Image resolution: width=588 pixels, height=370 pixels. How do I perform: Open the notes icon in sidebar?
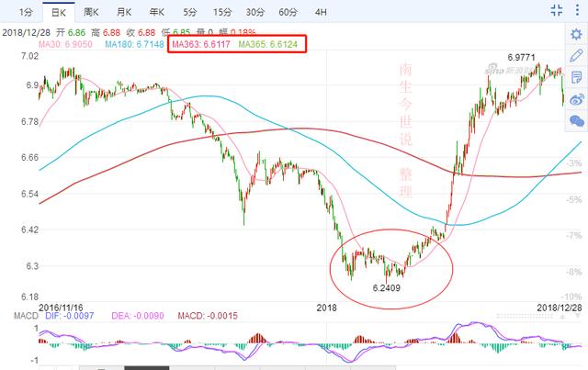[x=576, y=77]
